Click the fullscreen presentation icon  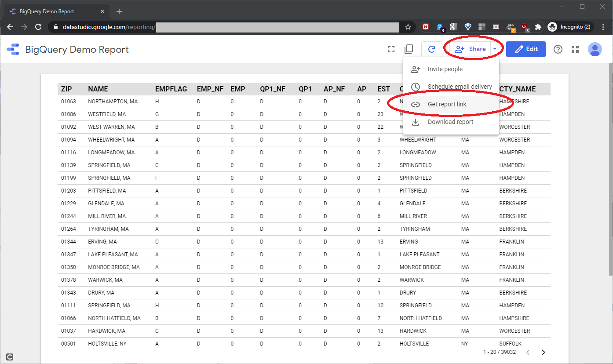[x=391, y=49]
